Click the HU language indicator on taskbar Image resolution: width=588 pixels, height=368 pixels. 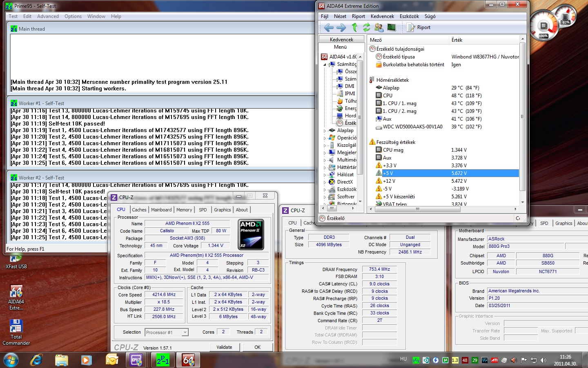pyautogui.click(x=403, y=359)
